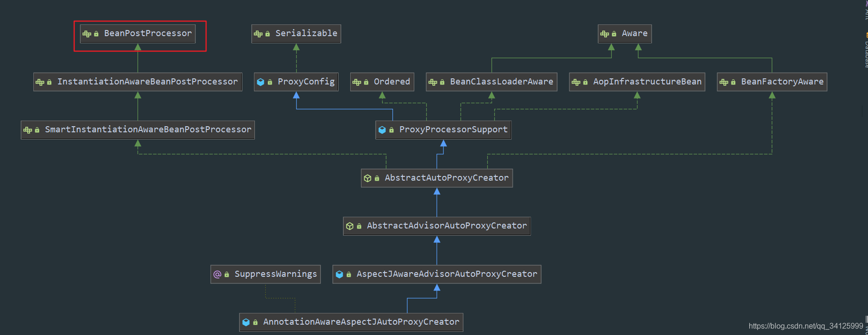Select the BeanPostProcessor node label

(148, 33)
